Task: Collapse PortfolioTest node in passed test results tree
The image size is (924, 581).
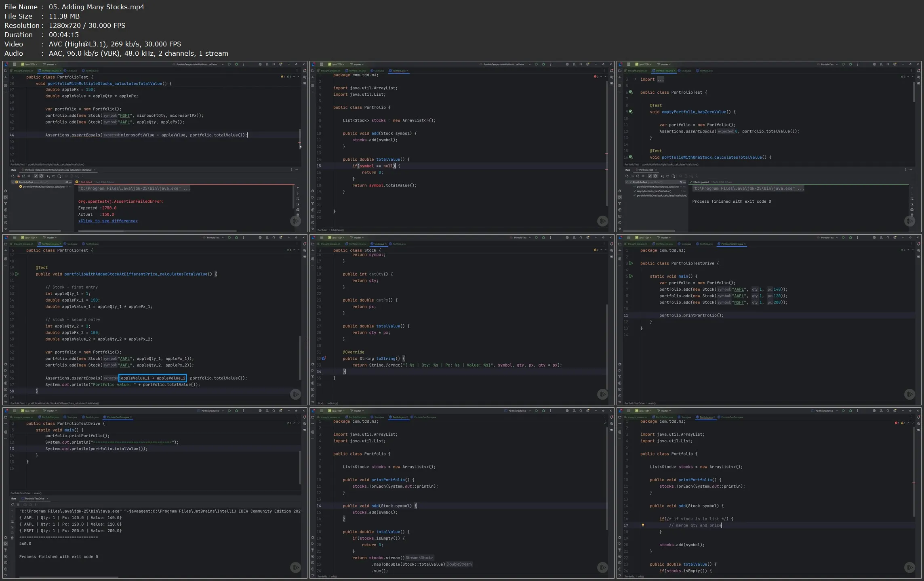Action: (627, 182)
